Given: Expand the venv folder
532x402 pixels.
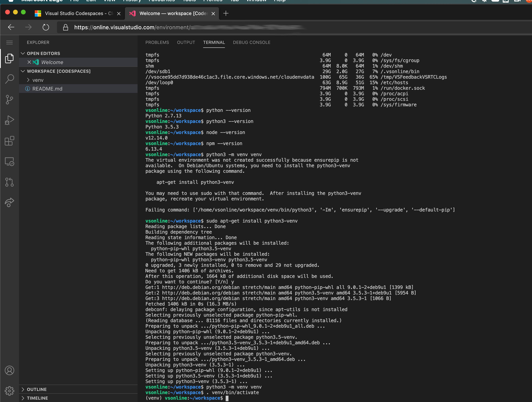Looking at the screenshot, I should click(x=28, y=80).
